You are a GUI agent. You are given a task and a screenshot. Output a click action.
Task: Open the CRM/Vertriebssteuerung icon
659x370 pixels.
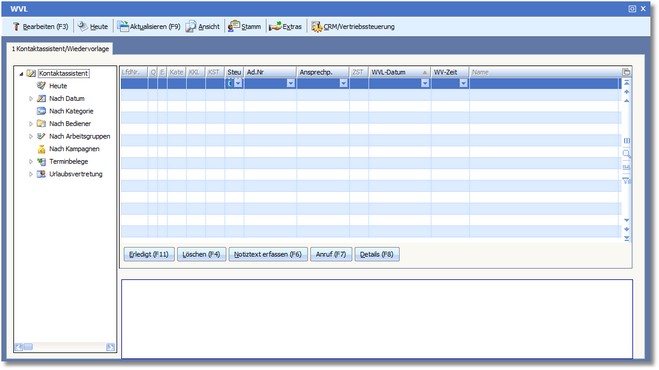(316, 26)
